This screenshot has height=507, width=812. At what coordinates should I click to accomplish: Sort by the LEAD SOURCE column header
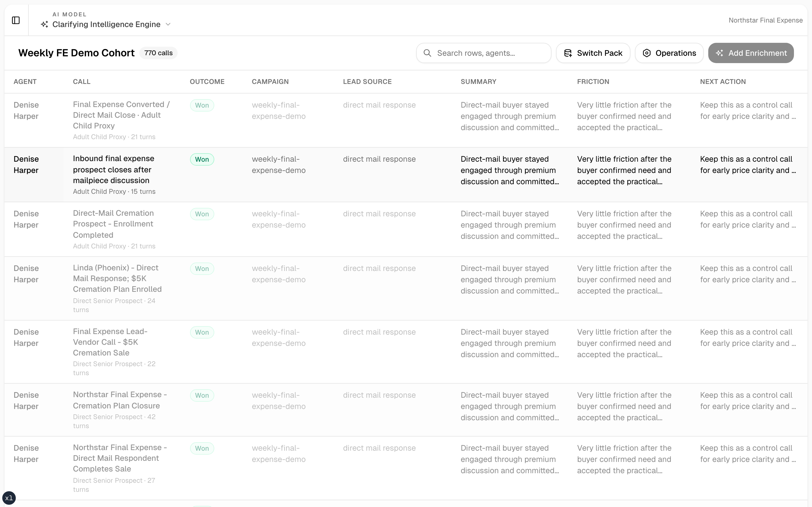367,81
